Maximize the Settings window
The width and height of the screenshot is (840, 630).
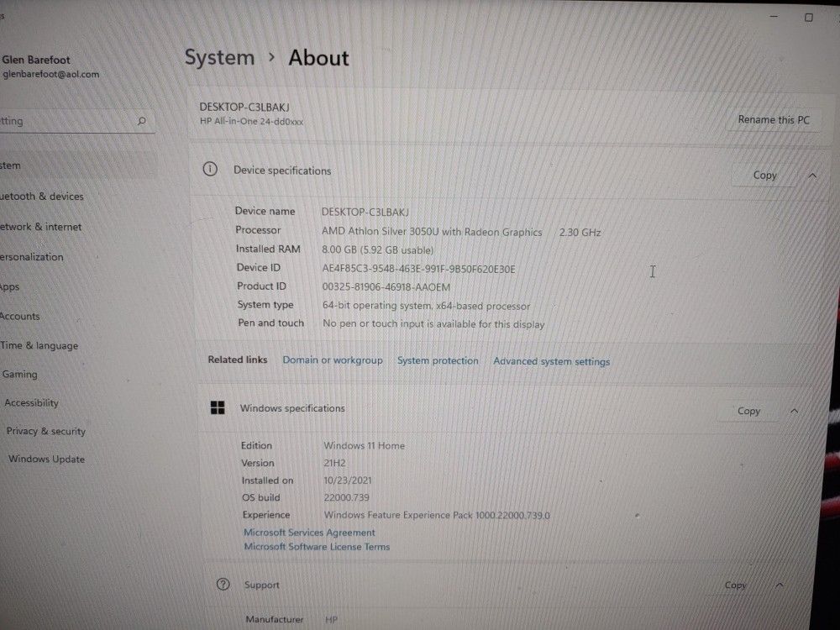(x=808, y=18)
